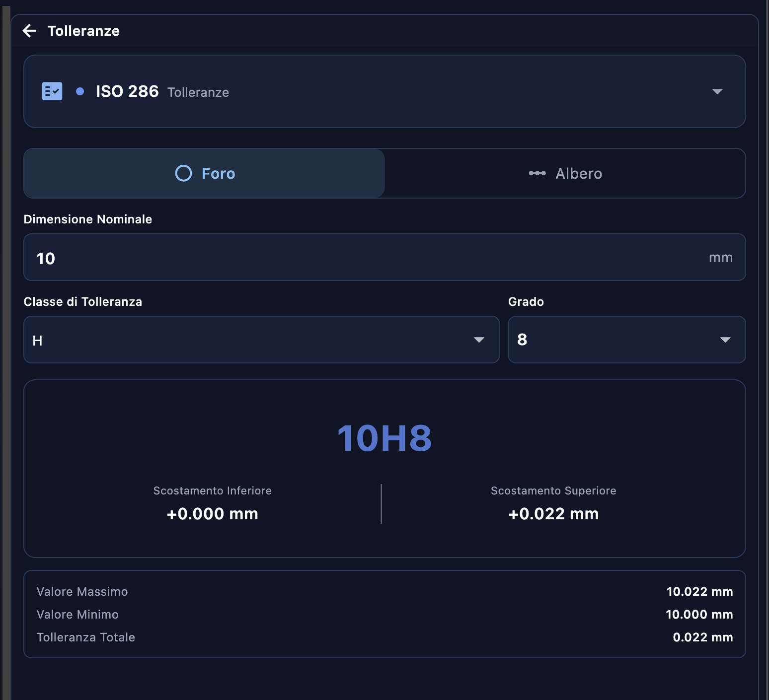Image resolution: width=769 pixels, height=700 pixels.
Task: Click the Classe di Tolleranza label
Action: [83, 302]
